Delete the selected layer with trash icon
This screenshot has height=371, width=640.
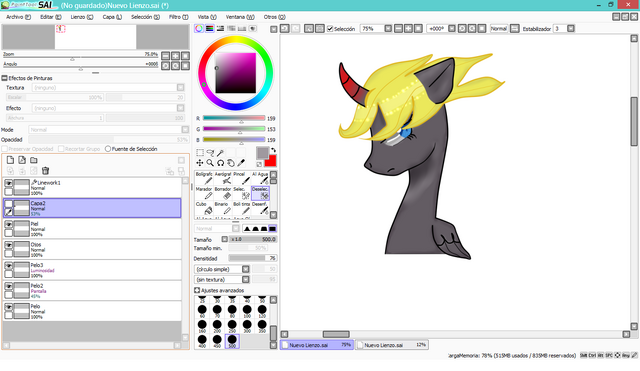click(45, 171)
